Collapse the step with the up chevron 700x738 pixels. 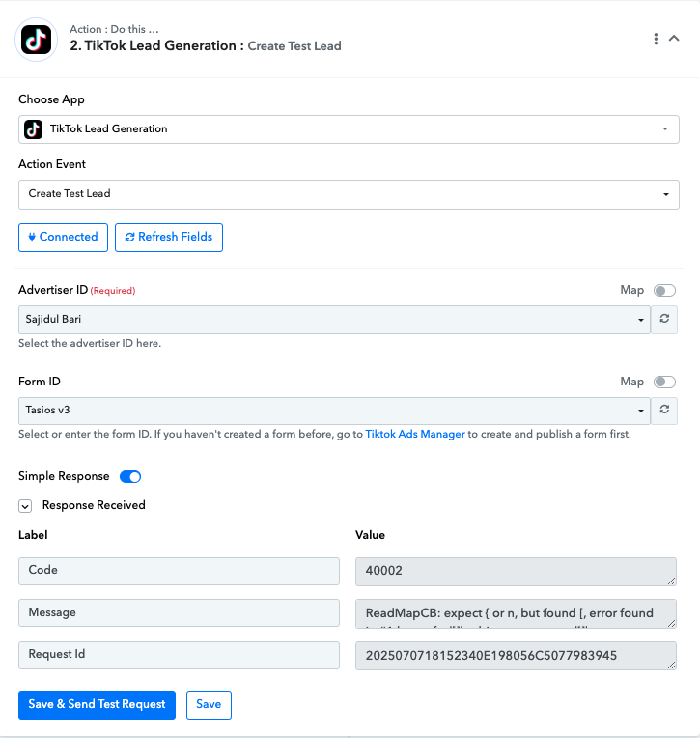point(674,38)
